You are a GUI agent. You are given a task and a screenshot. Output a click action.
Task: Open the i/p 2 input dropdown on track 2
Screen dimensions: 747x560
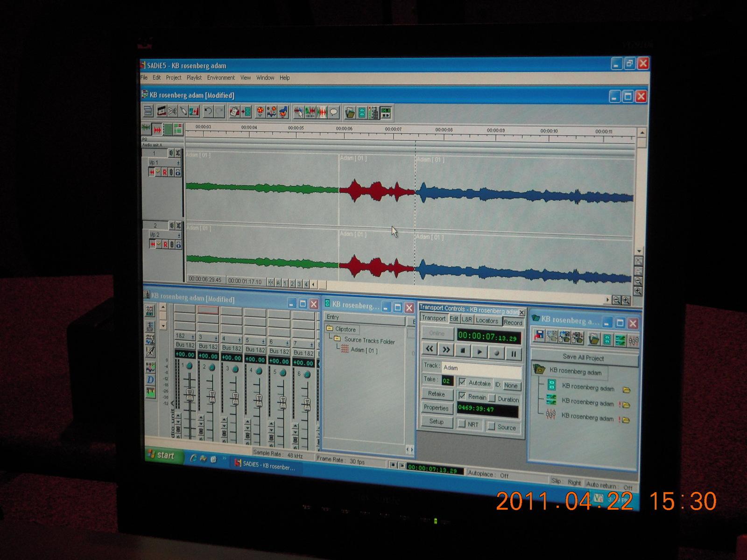click(x=178, y=235)
